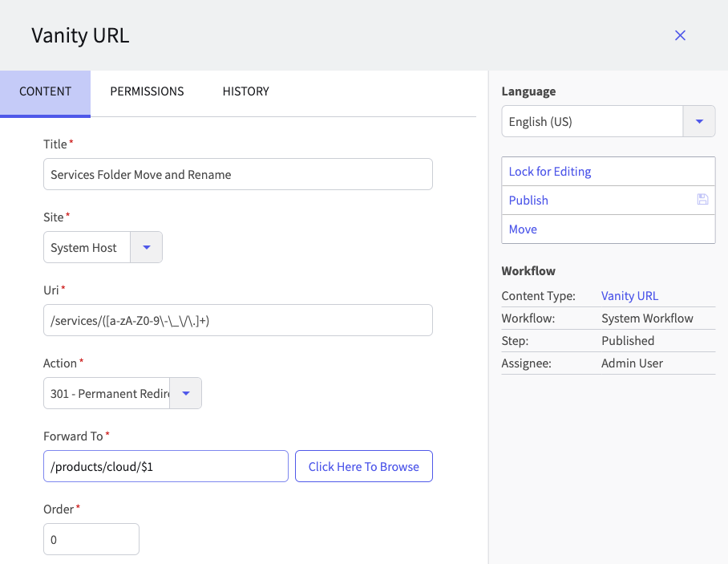Click the System Host site field
Screen dimensions: 728x564
[x=86, y=248]
